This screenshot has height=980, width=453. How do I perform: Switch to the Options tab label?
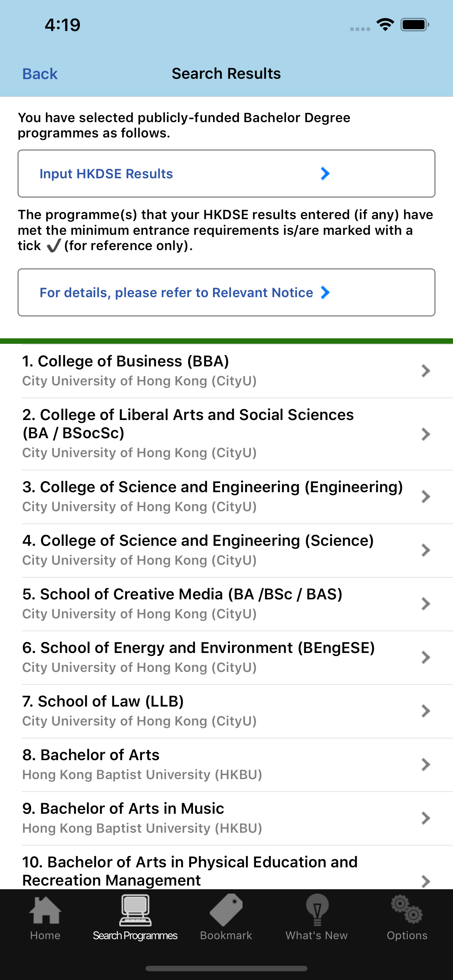407,936
